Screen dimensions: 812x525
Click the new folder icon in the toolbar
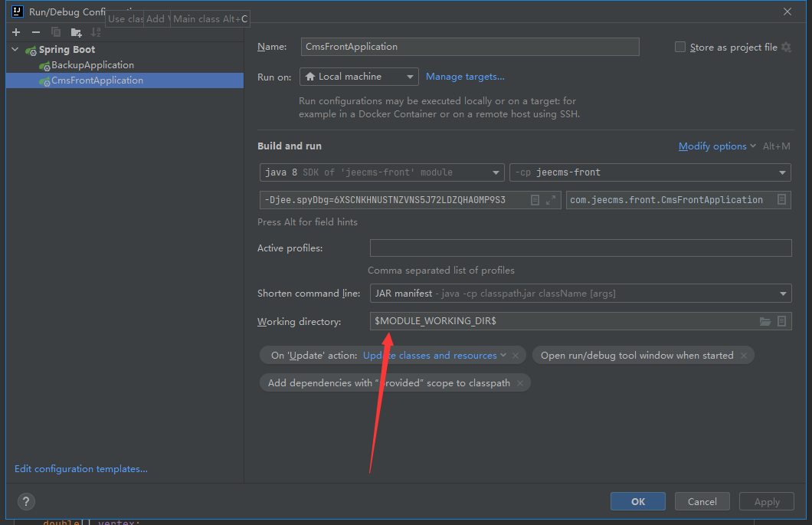coord(76,32)
